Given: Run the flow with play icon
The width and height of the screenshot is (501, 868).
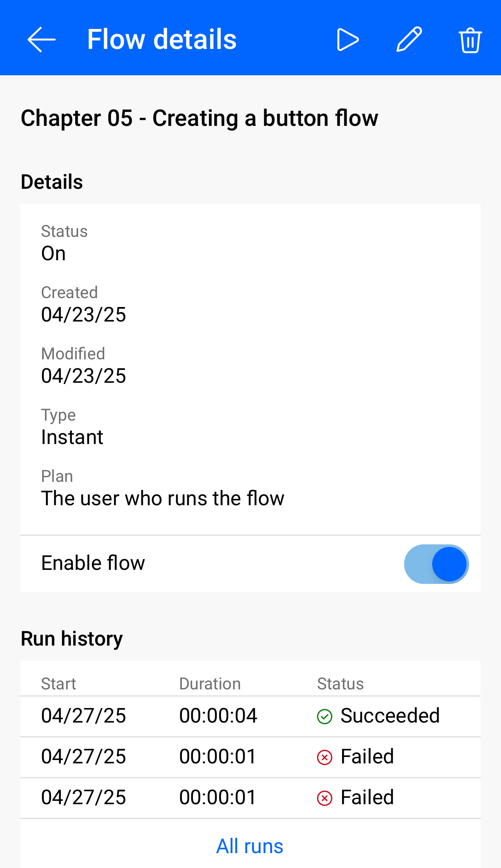Looking at the screenshot, I should pos(348,40).
